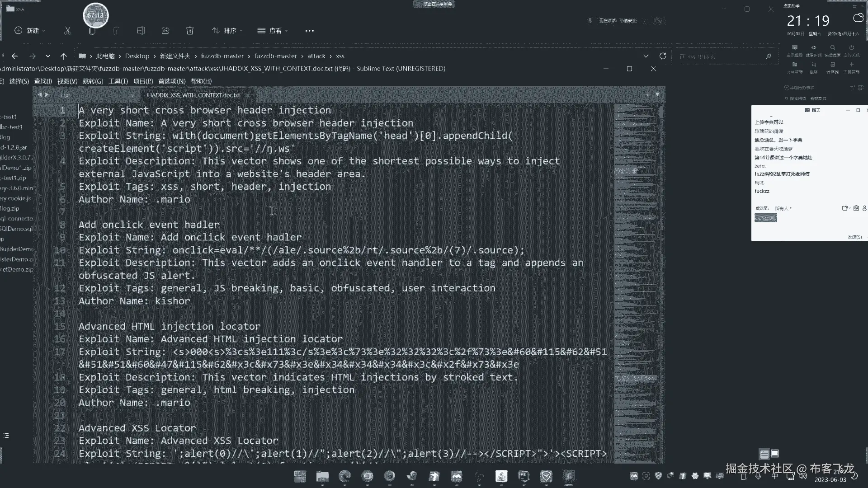Open the 新建 (New) dropdown

pos(30,31)
